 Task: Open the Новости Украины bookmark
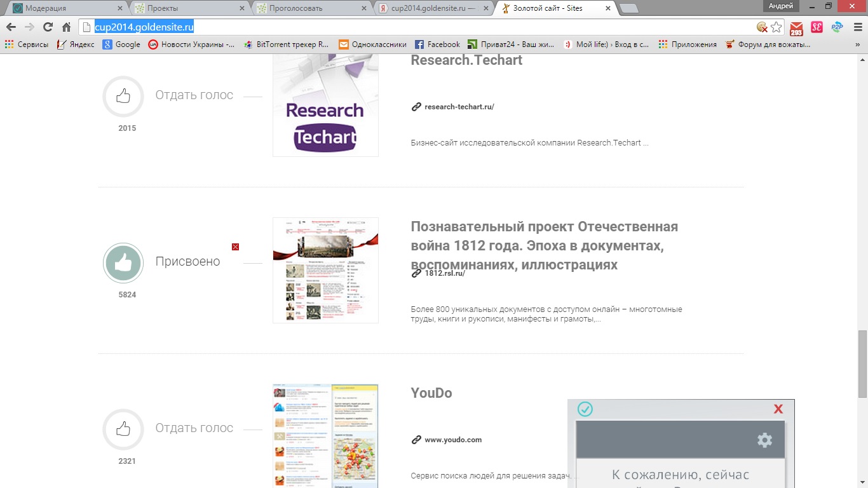pyautogui.click(x=191, y=44)
